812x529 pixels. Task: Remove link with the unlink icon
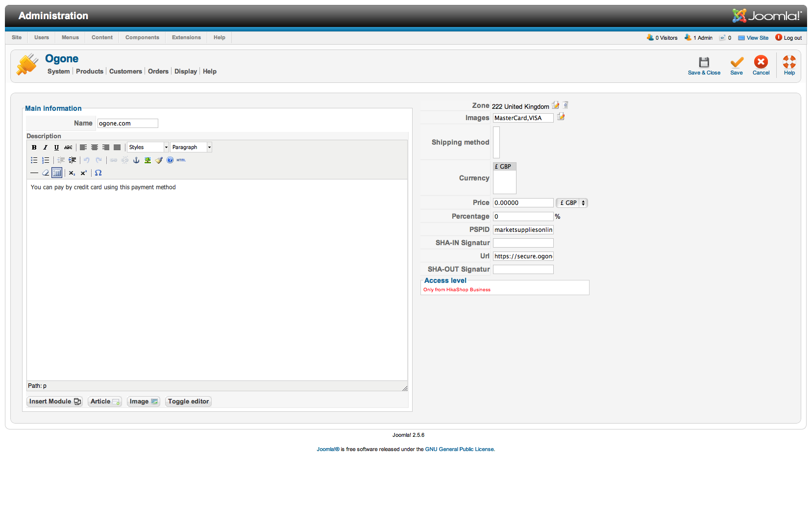coord(125,160)
